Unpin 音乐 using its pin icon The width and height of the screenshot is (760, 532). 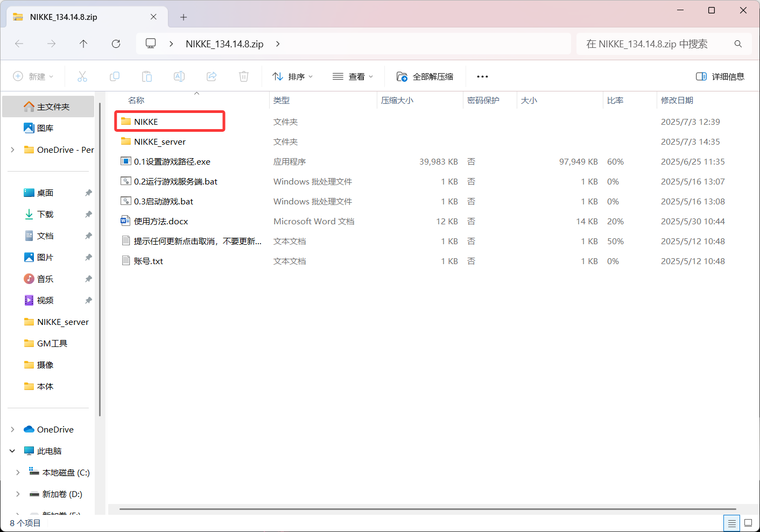click(x=88, y=279)
